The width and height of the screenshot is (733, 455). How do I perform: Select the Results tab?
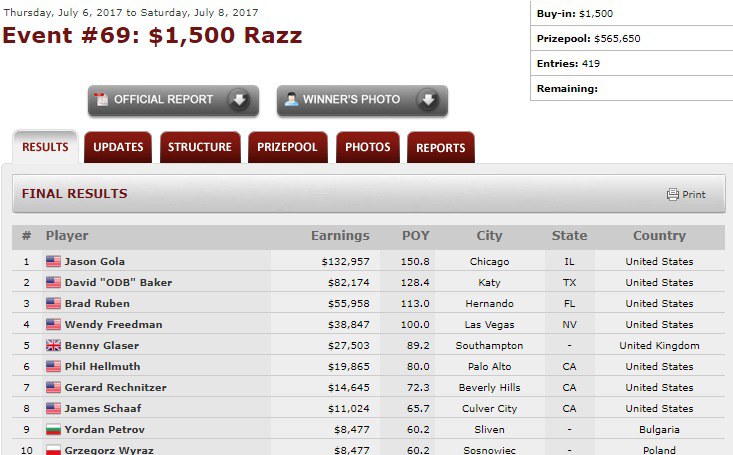(45, 148)
